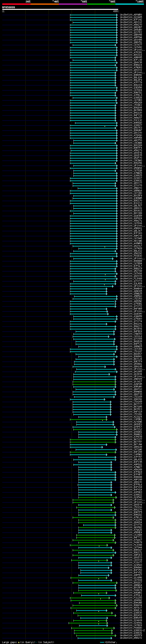Click the purple ~60% identity legend bar
Viewport: 146px width, 644px height.
73,4
